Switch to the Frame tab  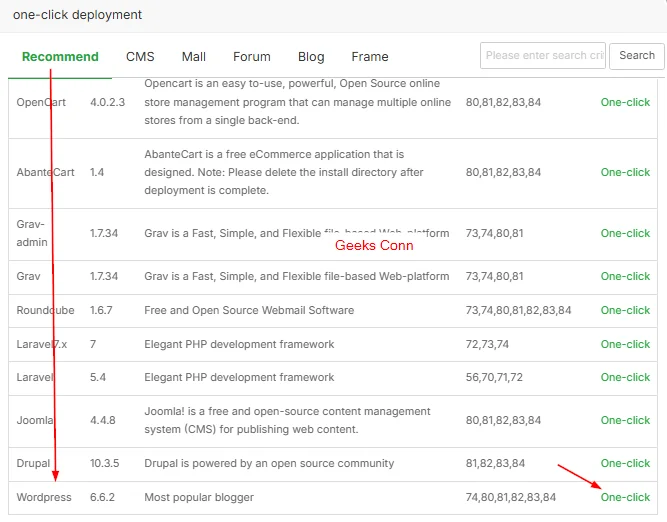pyautogui.click(x=370, y=57)
